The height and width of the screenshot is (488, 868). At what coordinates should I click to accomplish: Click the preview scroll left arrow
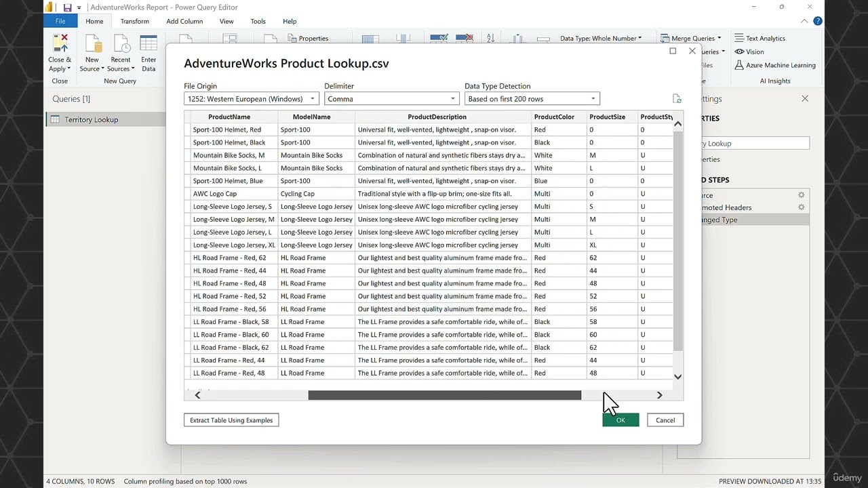pyautogui.click(x=197, y=395)
